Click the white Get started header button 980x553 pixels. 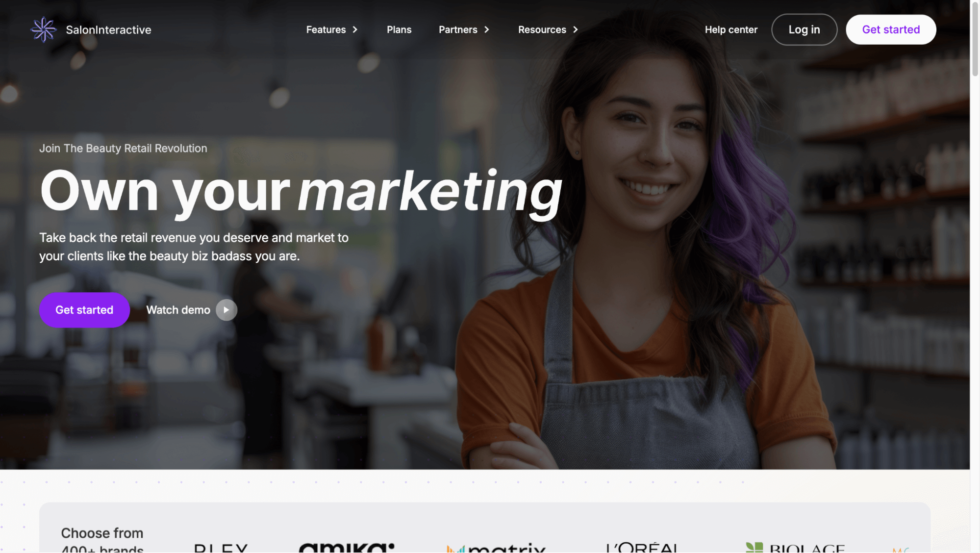[891, 30]
